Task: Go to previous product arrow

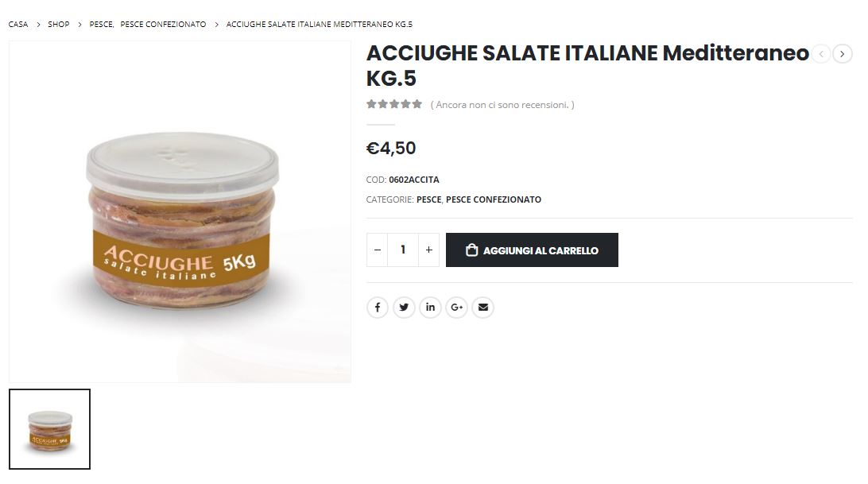Action: (821, 54)
